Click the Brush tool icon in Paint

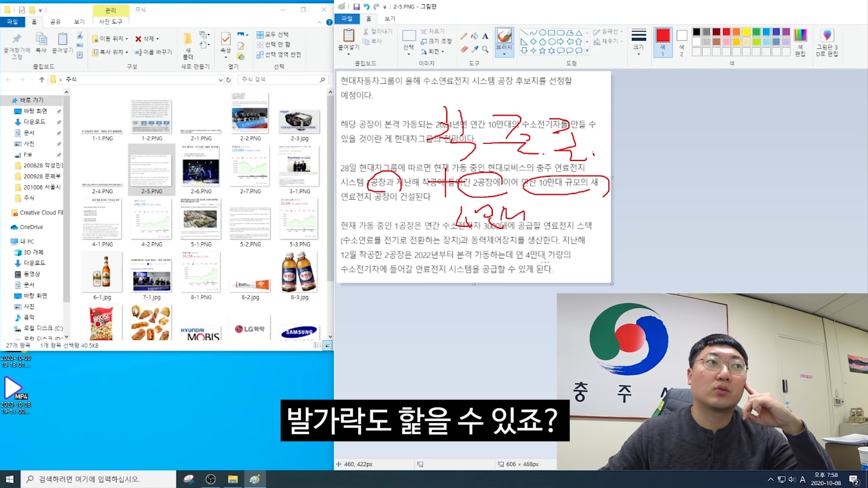click(x=504, y=36)
